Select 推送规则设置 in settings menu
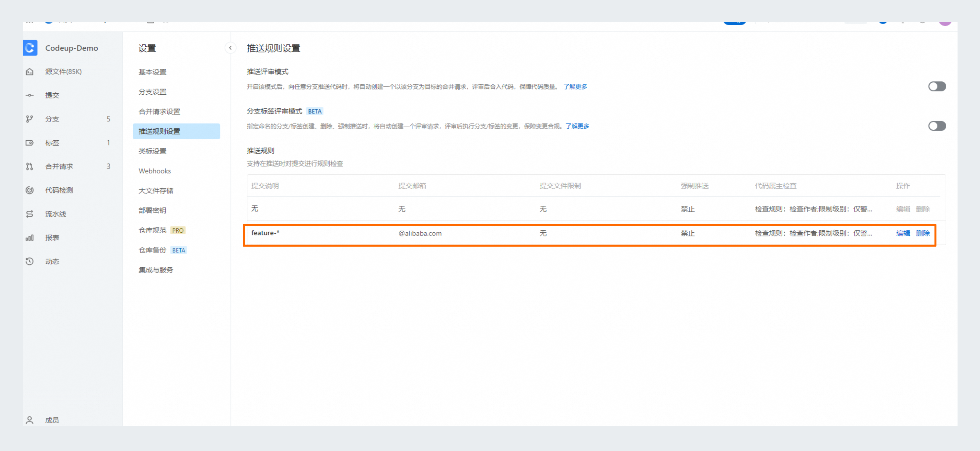Image resolution: width=980 pixels, height=451 pixels. coord(176,131)
